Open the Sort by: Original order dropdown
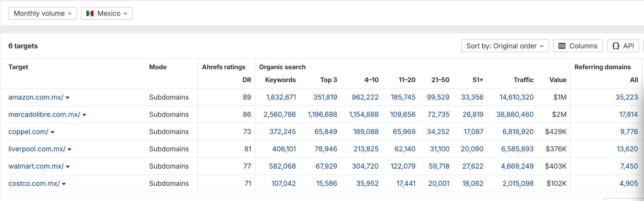Image resolution: width=644 pixels, height=201 pixels. [505, 46]
